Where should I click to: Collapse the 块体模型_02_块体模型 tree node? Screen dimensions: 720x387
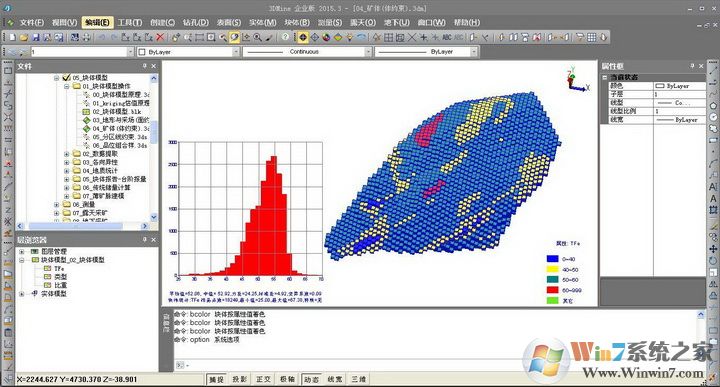(22, 260)
